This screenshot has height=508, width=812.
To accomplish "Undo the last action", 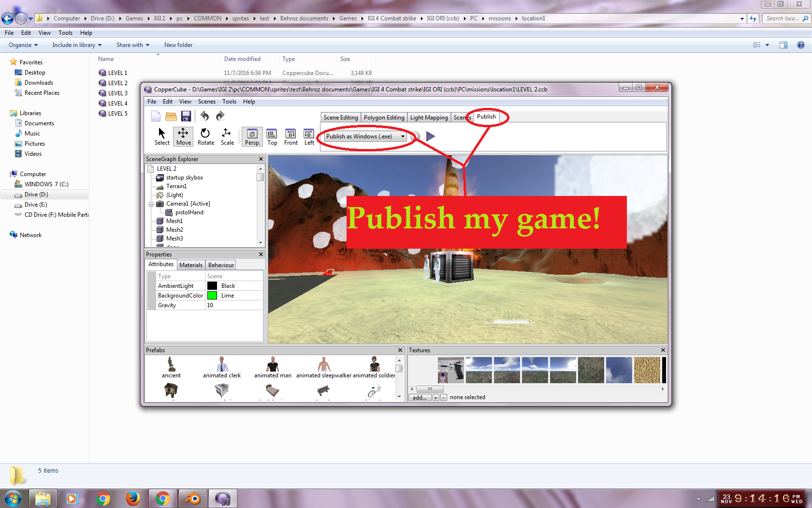I will (x=205, y=116).
